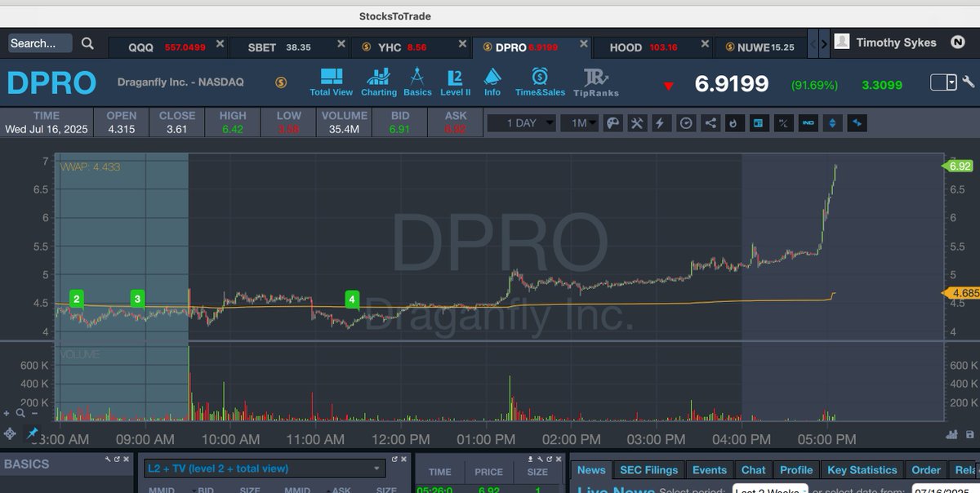Open the SEC Filings tab

point(649,470)
